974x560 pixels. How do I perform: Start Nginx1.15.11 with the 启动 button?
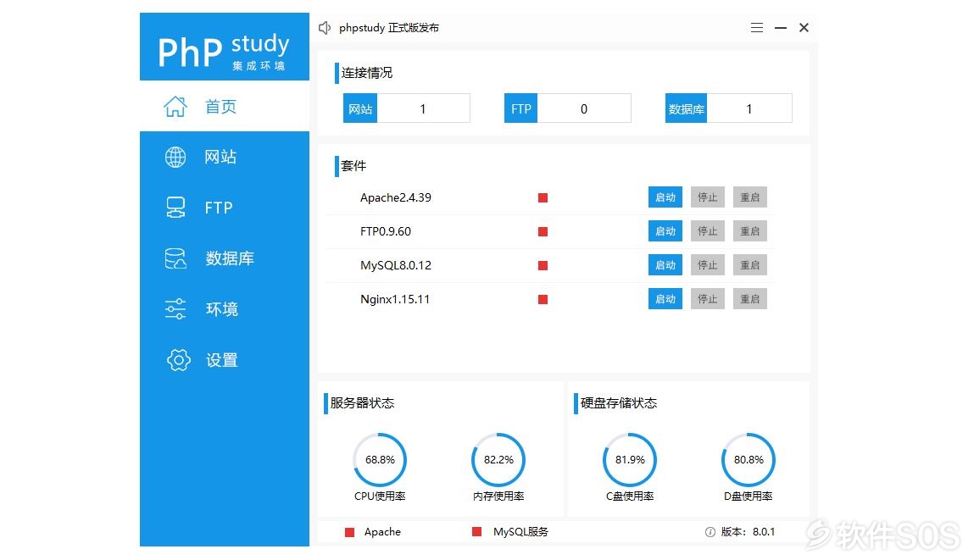665,298
